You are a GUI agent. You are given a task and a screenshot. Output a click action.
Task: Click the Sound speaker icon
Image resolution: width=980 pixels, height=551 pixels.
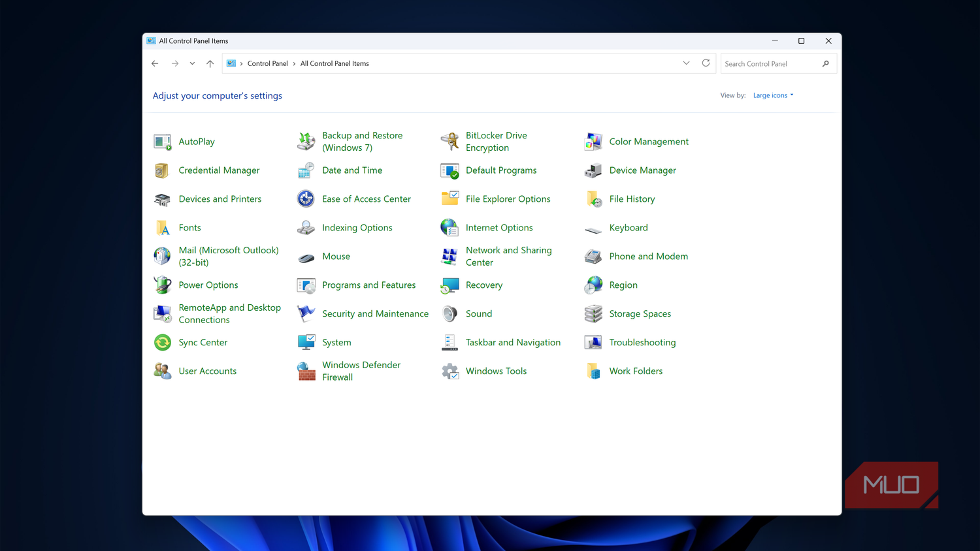[x=449, y=314]
